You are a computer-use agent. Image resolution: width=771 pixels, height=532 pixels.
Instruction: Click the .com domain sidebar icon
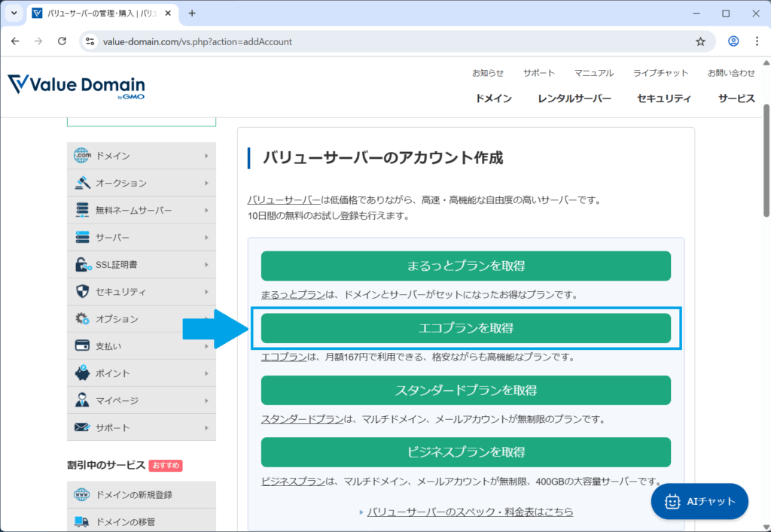(81, 156)
